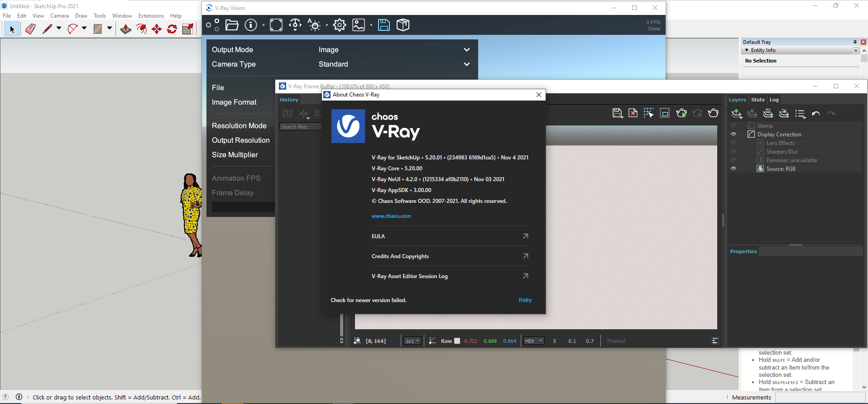Activate the Push/Pull tool
Screen dimensions: 868x404
126,29
